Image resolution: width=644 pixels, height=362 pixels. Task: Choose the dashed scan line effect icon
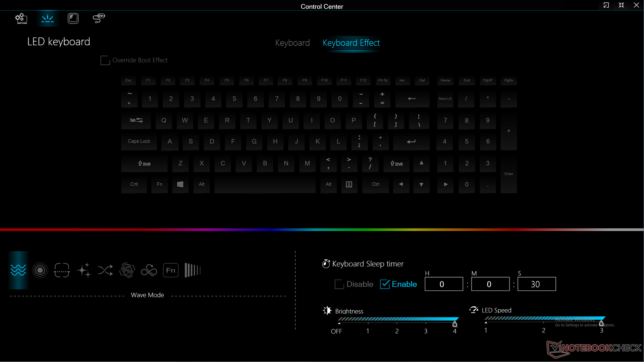click(62, 270)
